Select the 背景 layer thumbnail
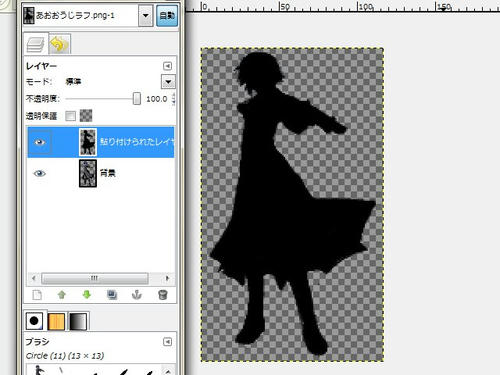Viewport: 500px width, 375px height. click(x=88, y=173)
